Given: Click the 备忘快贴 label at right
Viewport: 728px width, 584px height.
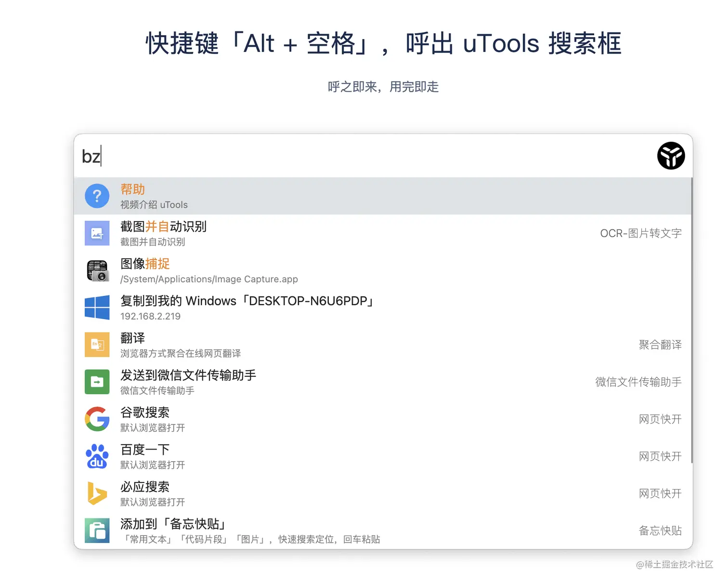Looking at the screenshot, I should 660,530.
